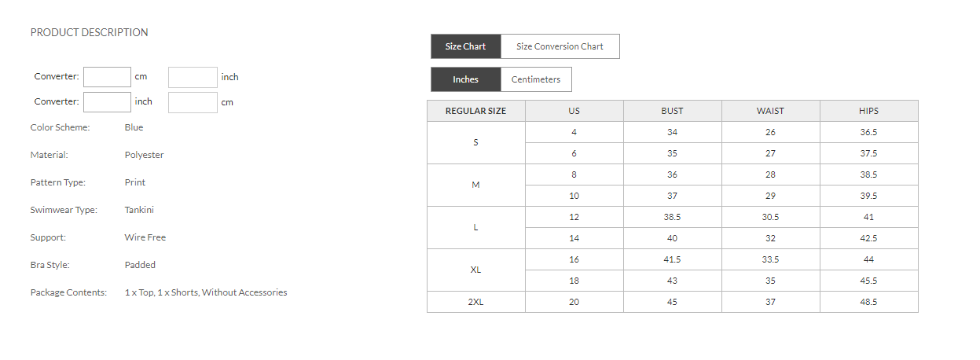Select the Inches unit toggle
The image size is (980, 360).
pos(465,79)
